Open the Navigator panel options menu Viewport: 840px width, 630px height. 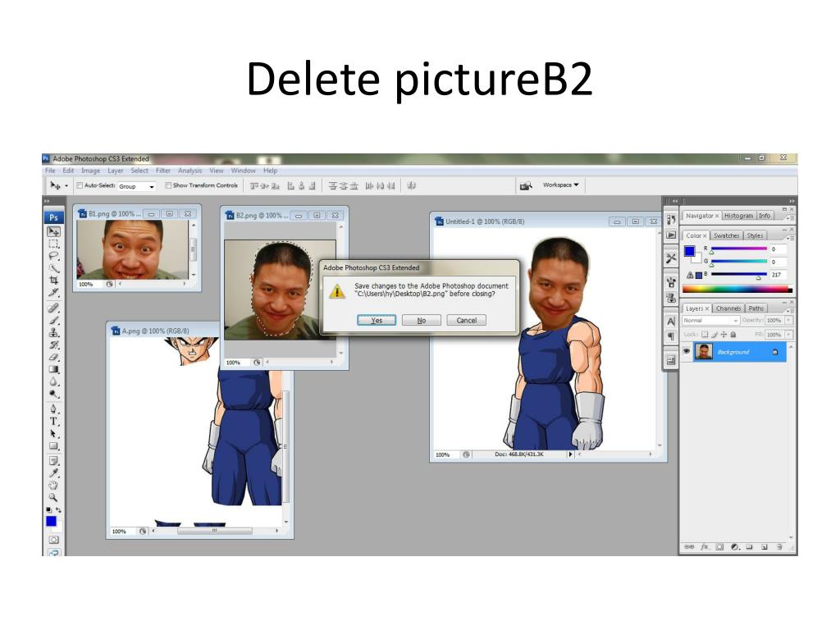pos(791,217)
